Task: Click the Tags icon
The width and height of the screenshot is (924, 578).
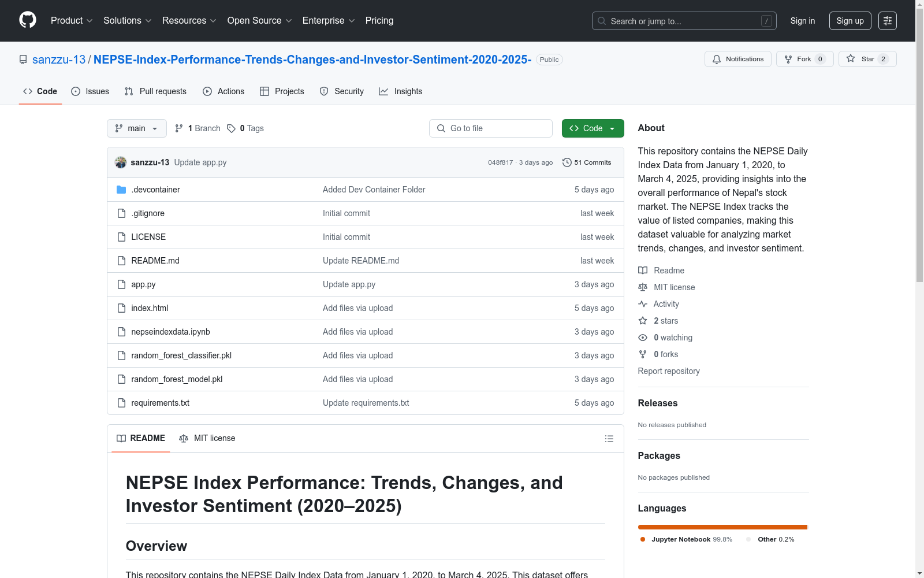Action: pos(231,128)
